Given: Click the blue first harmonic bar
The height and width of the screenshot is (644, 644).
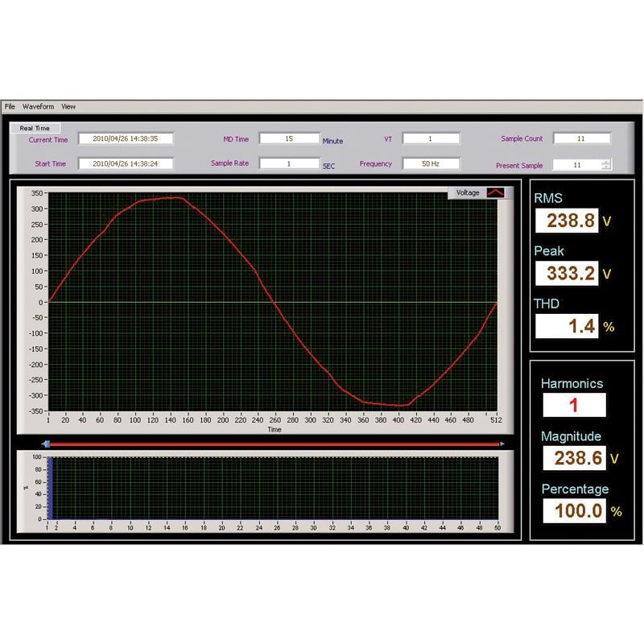Looking at the screenshot, I should (49, 488).
